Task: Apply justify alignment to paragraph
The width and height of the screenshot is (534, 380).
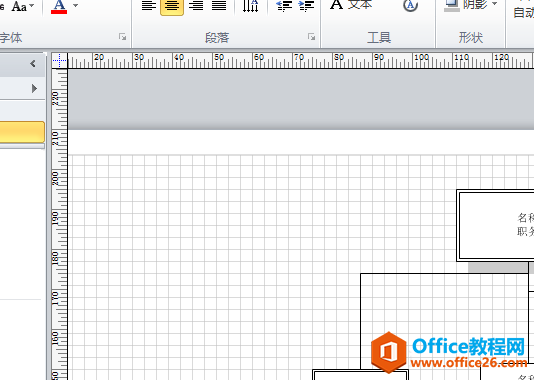Action: pos(219,5)
